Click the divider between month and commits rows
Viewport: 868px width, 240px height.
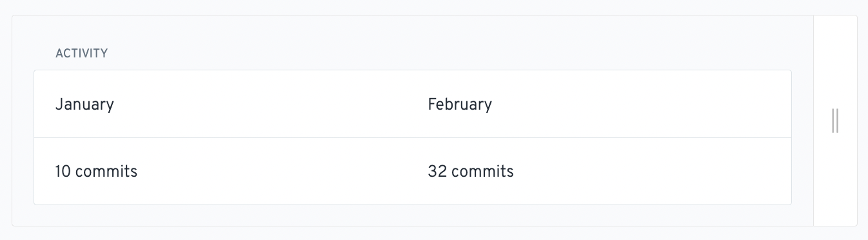pyautogui.click(x=413, y=138)
